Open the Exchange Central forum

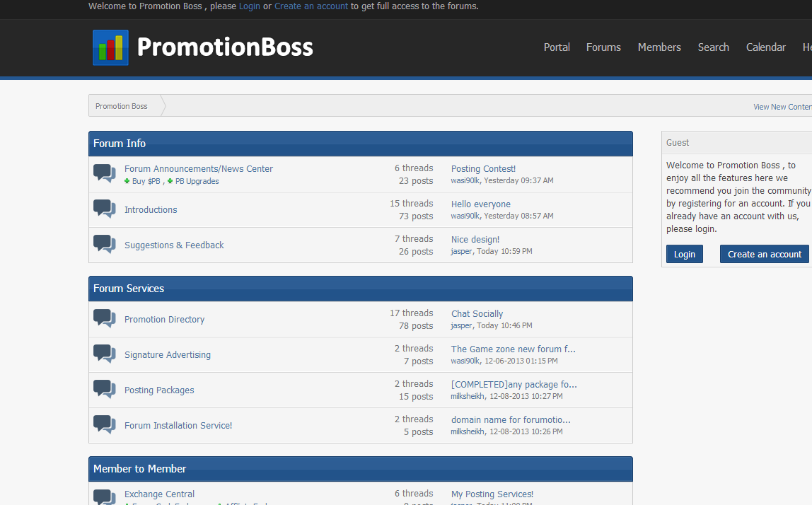(x=159, y=494)
